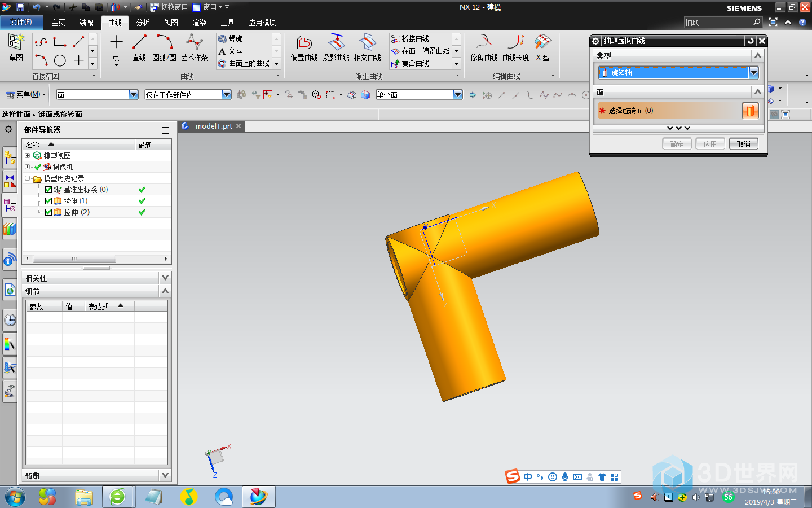Open the 菜单(M) dropdown menu
812x508 pixels.
click(x=26, y=94)
